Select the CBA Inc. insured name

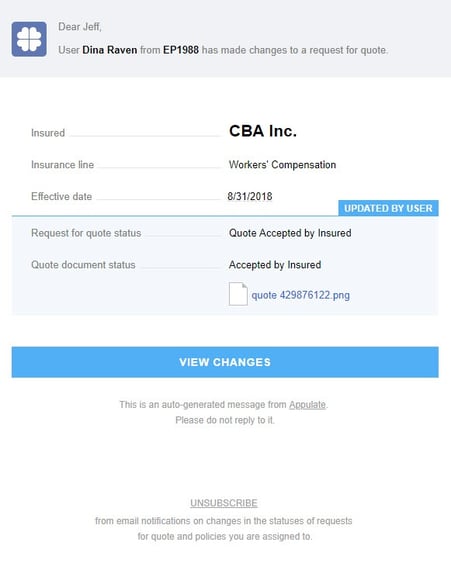pos(263,131)
